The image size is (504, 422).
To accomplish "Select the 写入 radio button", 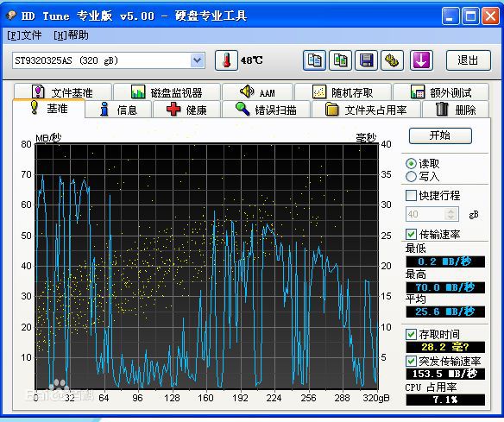I will [411, 176].
